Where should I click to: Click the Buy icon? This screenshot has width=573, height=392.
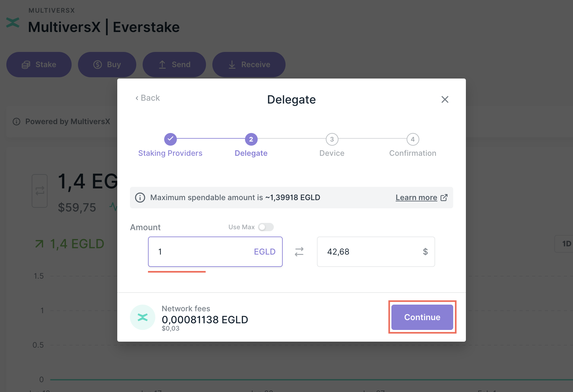[x=97, y=64]
